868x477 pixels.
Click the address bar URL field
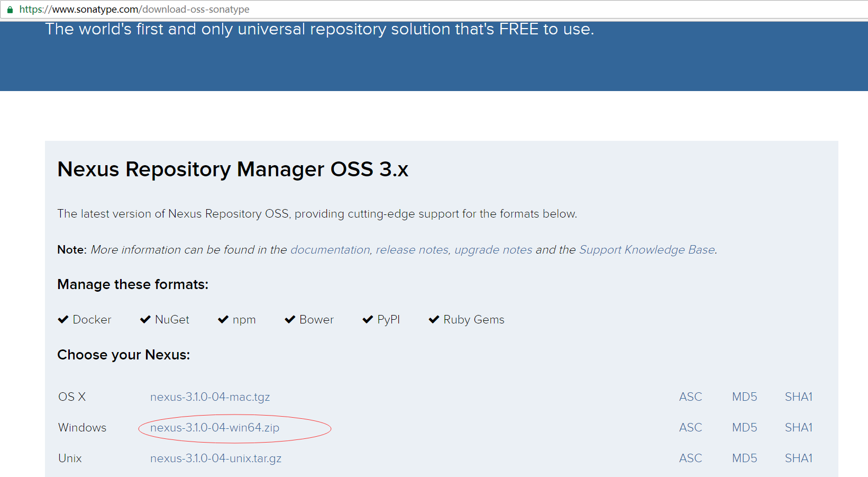coord(434,10)
